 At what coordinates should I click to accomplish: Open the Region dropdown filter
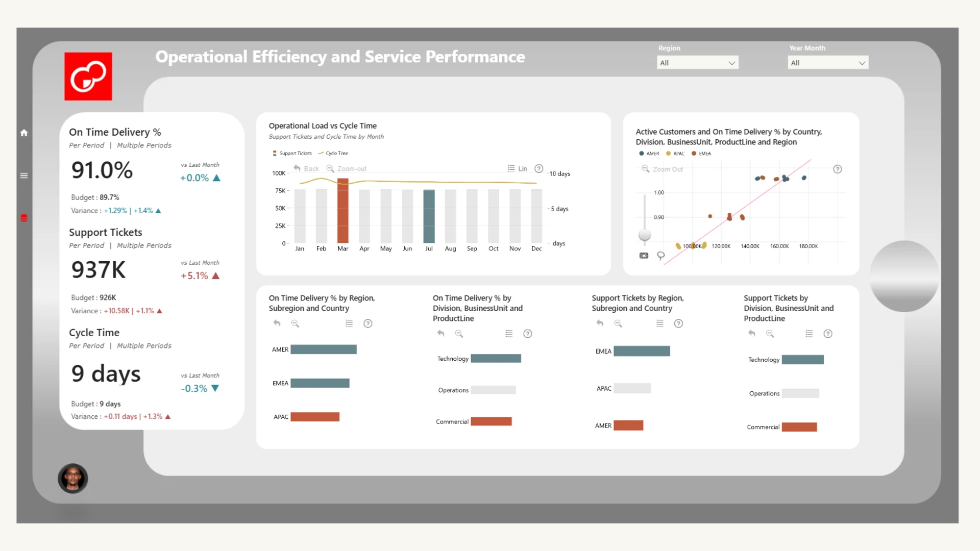[697, 63]
